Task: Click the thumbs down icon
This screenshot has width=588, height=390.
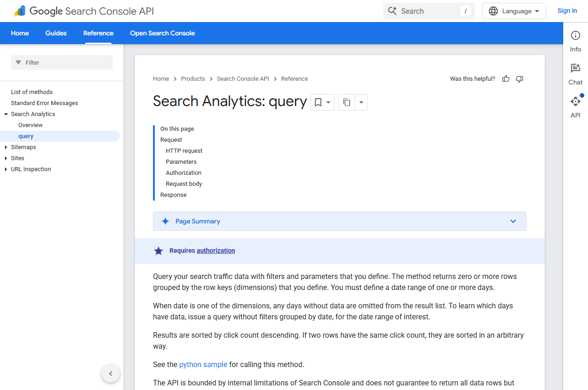Action: [520, 79]
